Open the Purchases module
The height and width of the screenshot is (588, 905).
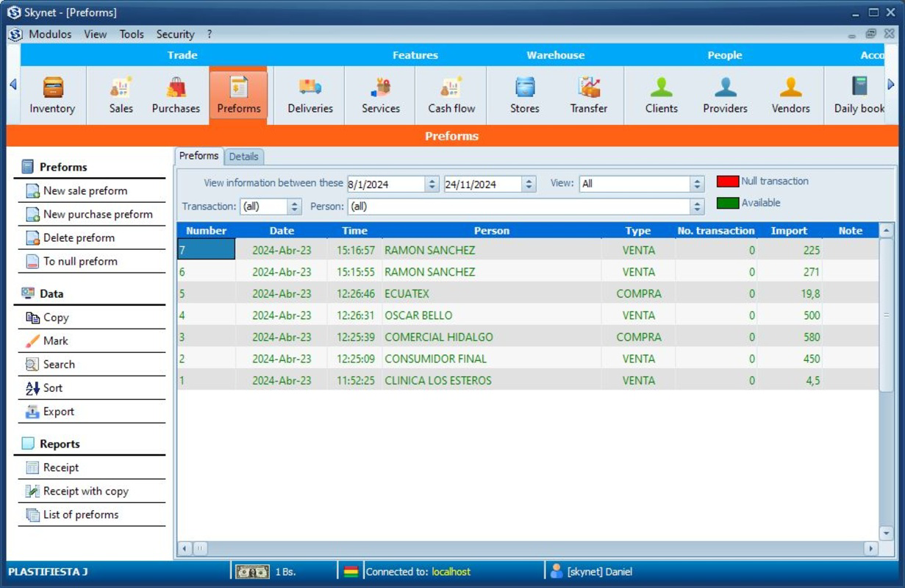pyautogui.click(x=176, y=96)
